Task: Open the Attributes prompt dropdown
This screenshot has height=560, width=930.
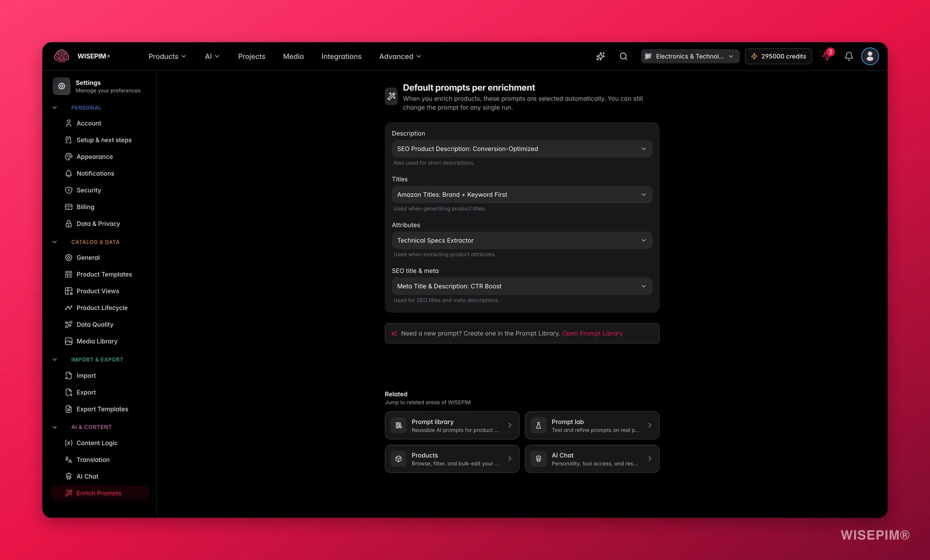Action: (522, 240)
